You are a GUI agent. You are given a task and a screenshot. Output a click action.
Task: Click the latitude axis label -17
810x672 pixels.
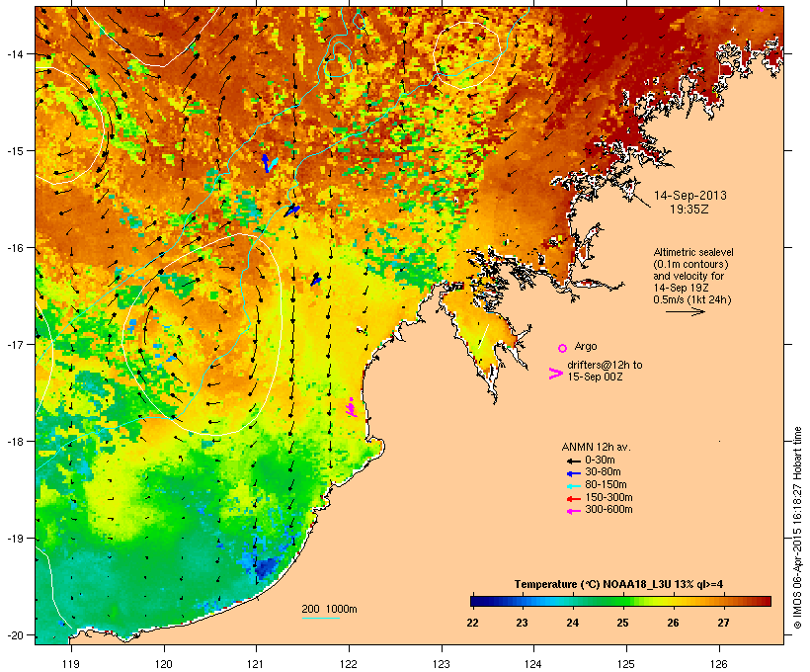click(x=14, y=344)
